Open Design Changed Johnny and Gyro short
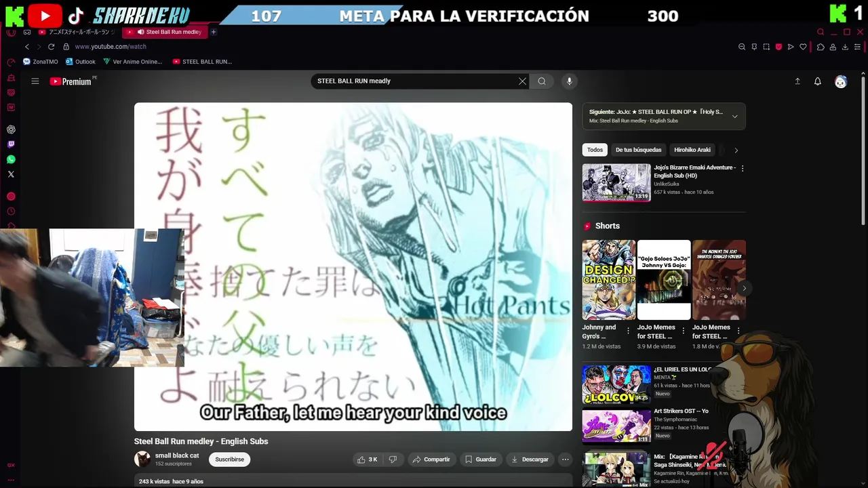 609,279
